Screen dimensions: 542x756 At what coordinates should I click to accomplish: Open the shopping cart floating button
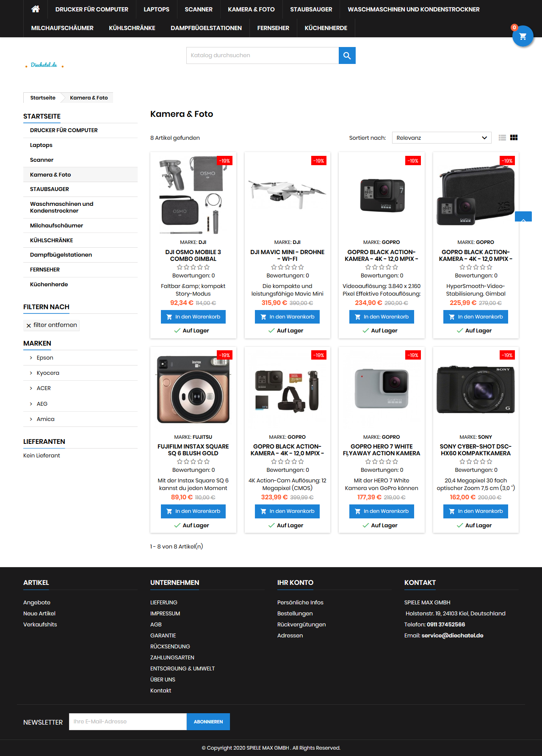click(x=523, y=36)
